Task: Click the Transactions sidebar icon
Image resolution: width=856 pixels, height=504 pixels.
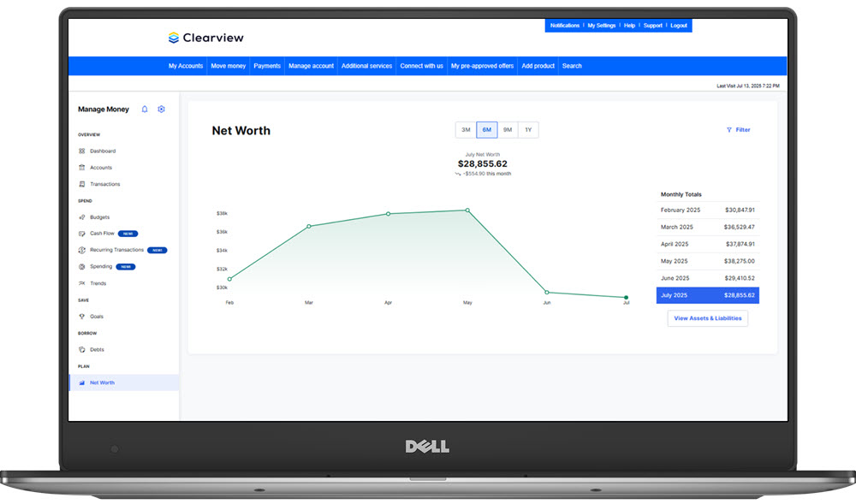Action: 82,184
